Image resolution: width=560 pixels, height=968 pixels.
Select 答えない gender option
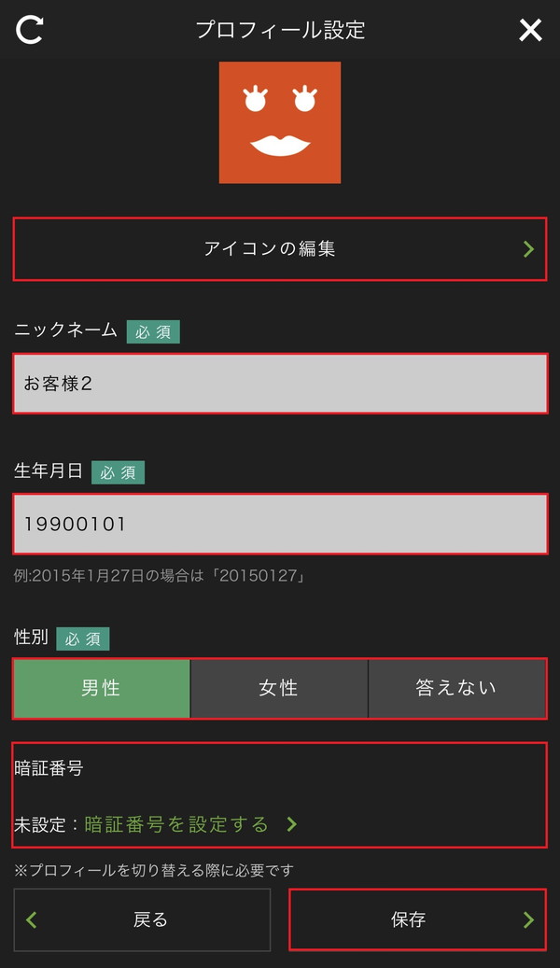(x=457, y=688)
